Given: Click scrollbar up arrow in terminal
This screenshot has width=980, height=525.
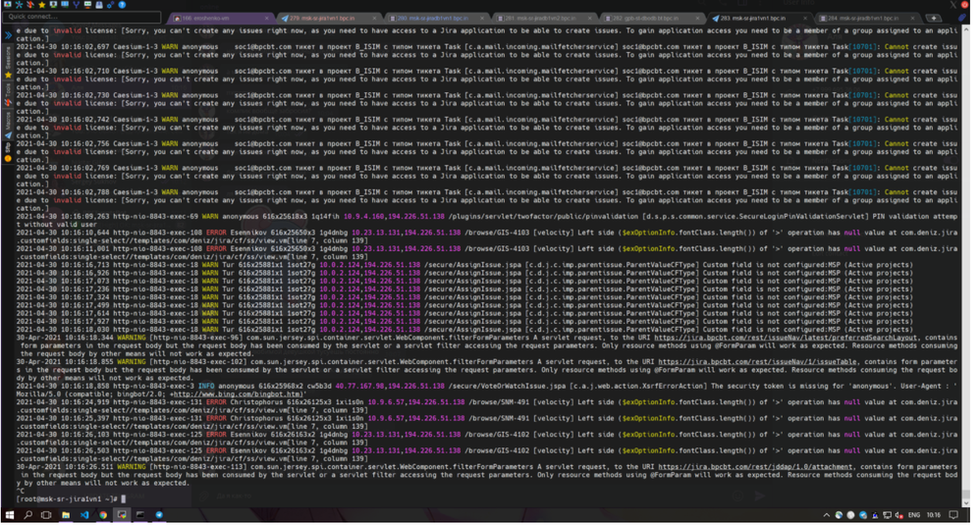Looking at the screenshot, I should point(965,30).
